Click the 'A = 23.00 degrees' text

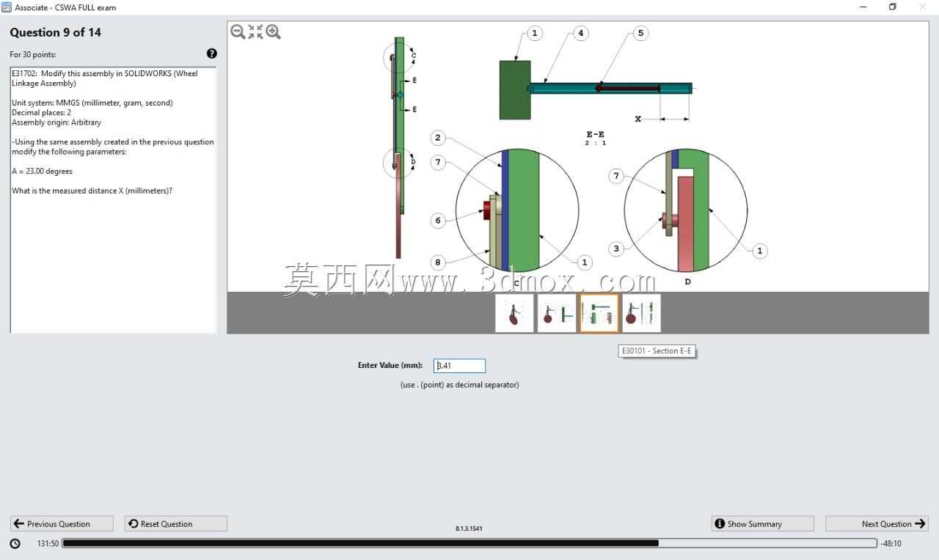42,171
